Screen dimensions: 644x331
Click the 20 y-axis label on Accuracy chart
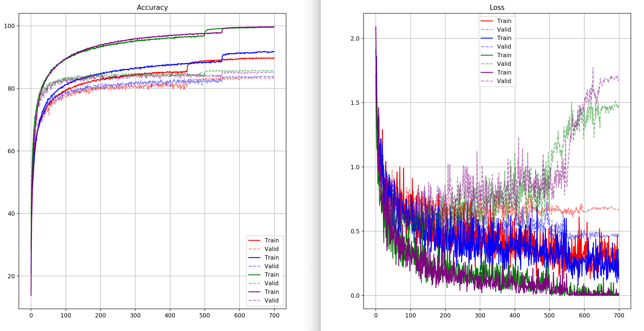(11, 276)
